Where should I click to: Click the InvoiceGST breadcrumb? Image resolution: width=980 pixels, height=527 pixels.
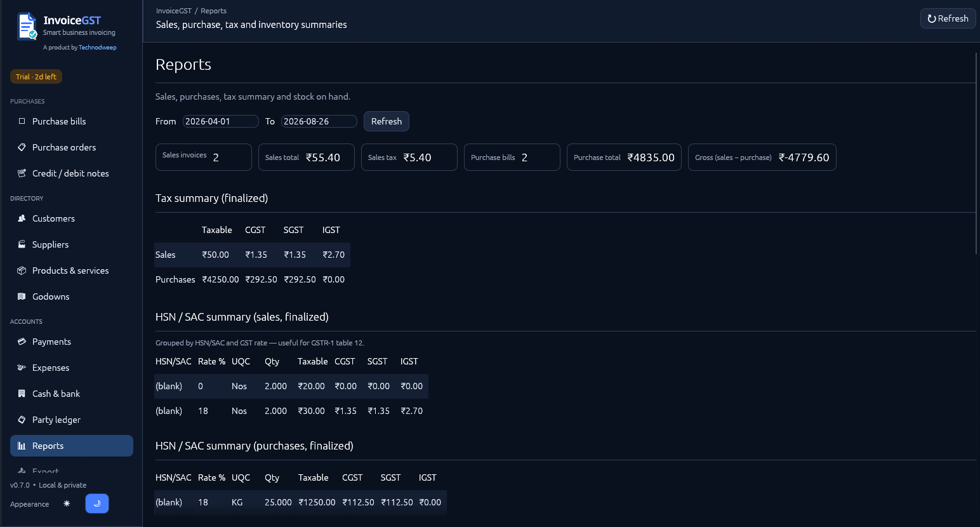(x=174, y=11)
